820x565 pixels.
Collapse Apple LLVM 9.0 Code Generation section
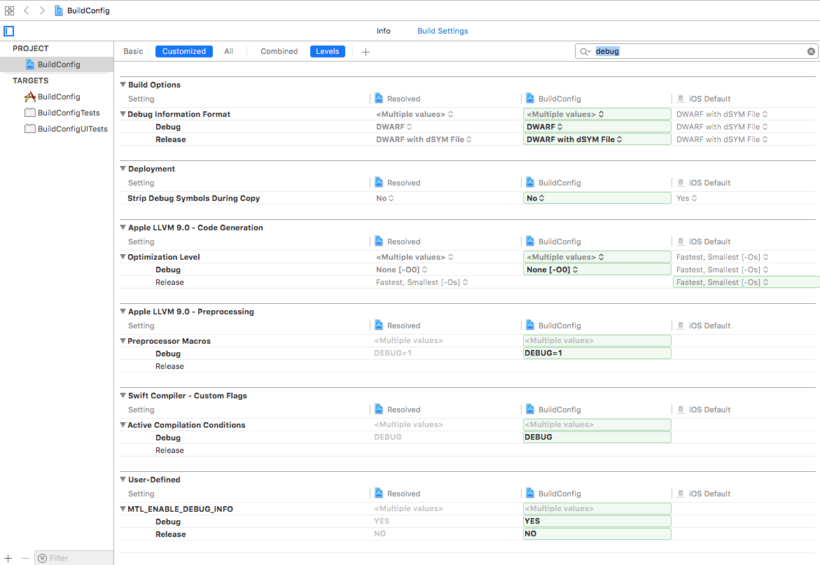123,227
